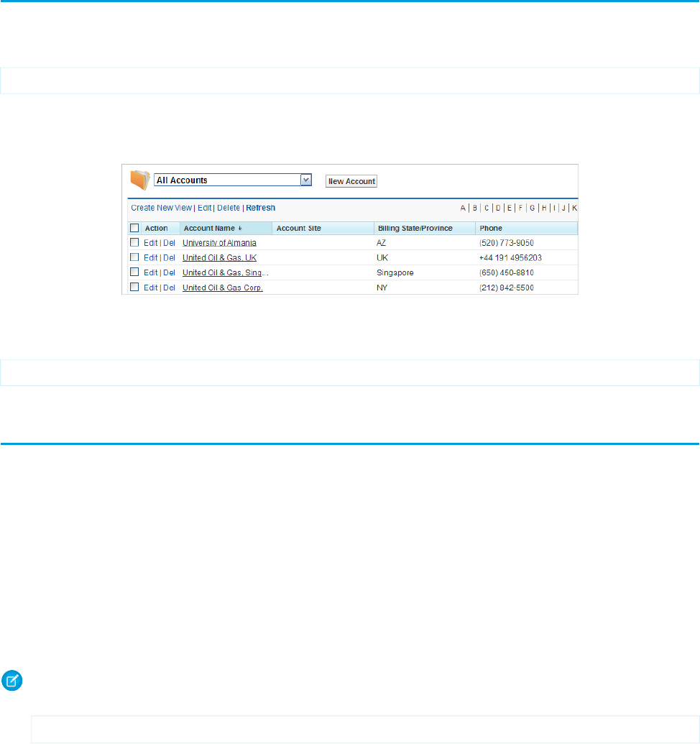The height and width of the screenshot is (744, 700).
Task: Click Edit for University of Almania
Action: point(150,243)
